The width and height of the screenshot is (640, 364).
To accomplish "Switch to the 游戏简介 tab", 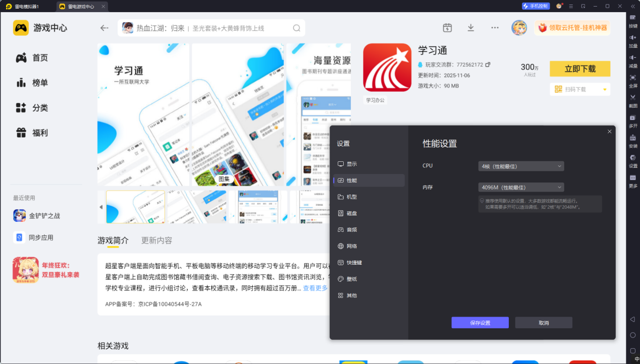I will [x=113, y=240].
